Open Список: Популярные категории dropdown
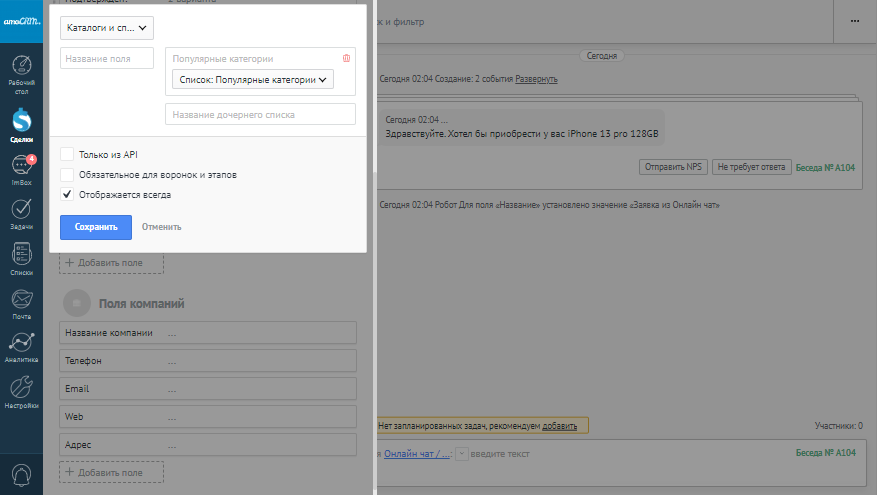 pos(252,80)
